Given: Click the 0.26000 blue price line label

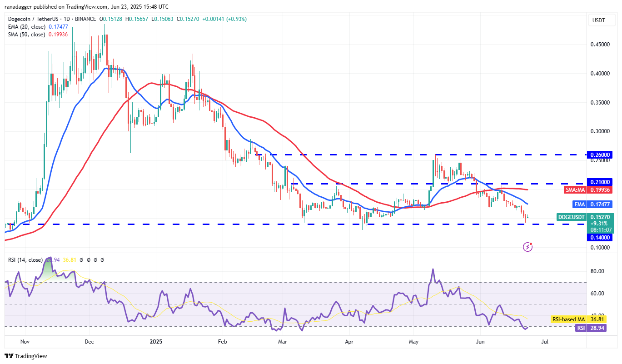Looking at the screenshot, I should [602, 155].
